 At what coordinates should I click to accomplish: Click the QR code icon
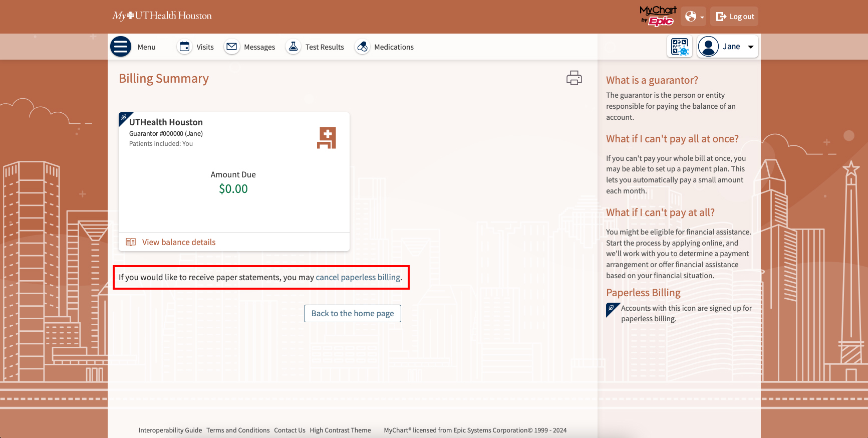[680, 47]
